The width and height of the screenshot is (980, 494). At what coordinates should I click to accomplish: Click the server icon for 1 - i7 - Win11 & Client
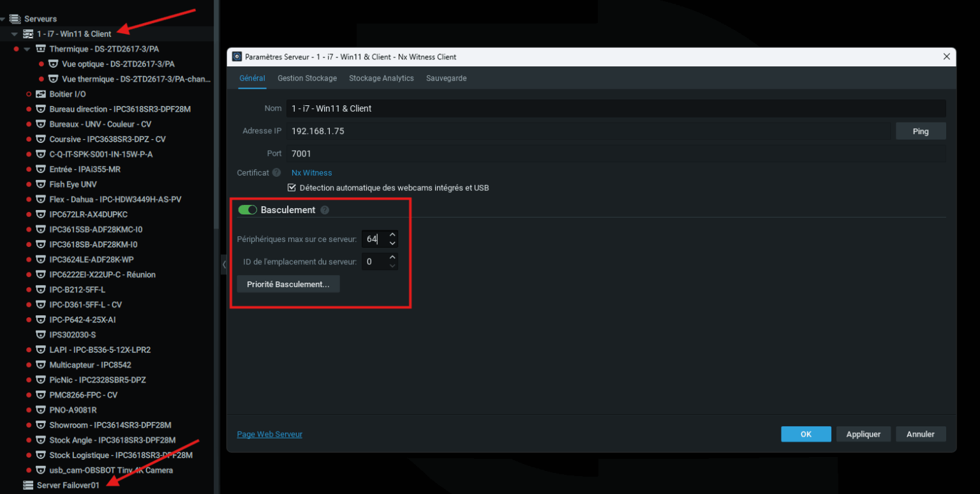click(x=28, y=34)
